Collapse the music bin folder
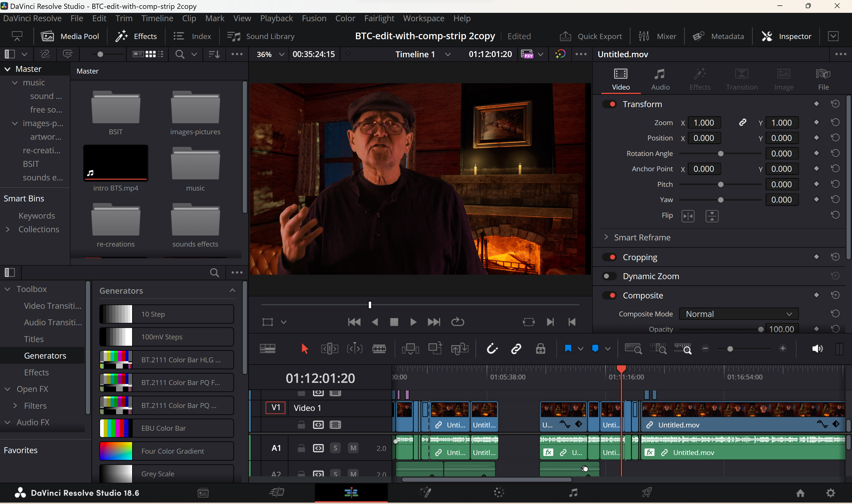852x504 pixels. click(x=15, y=82)
